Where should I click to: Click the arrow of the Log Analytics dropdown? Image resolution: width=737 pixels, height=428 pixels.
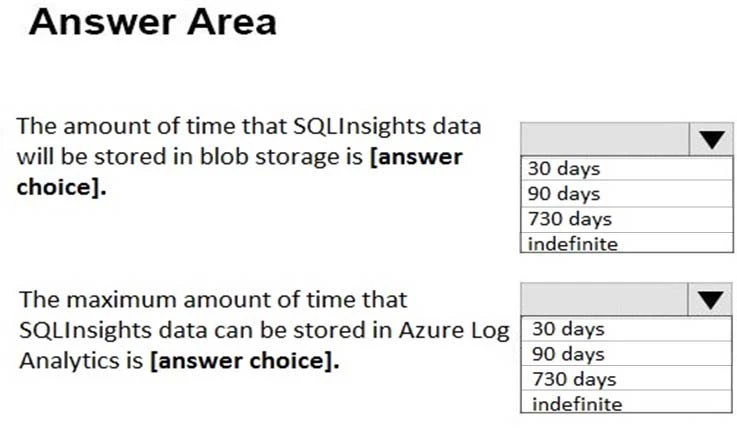pyautogui.click(x=710, y=299)
